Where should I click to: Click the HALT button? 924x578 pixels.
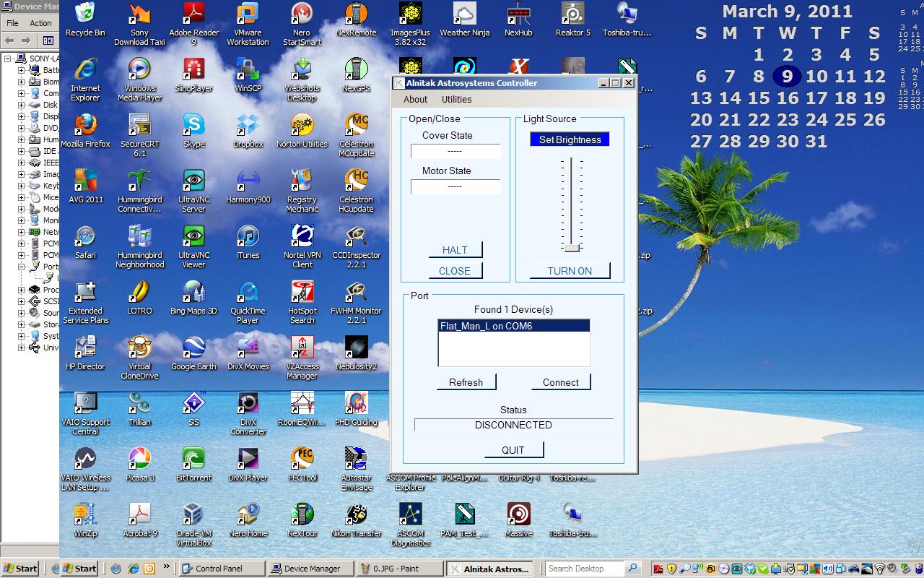pos(455,250)
